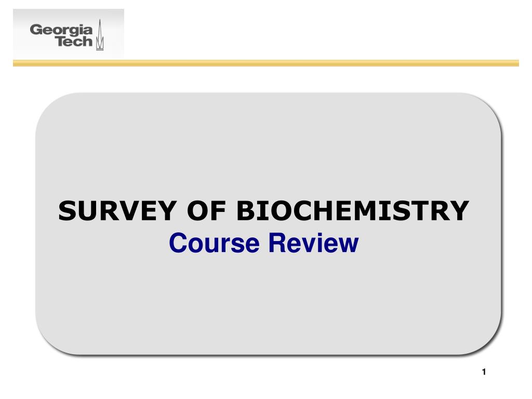Click the panel's empty area above the title
The image size is (532, 399).
268,146
